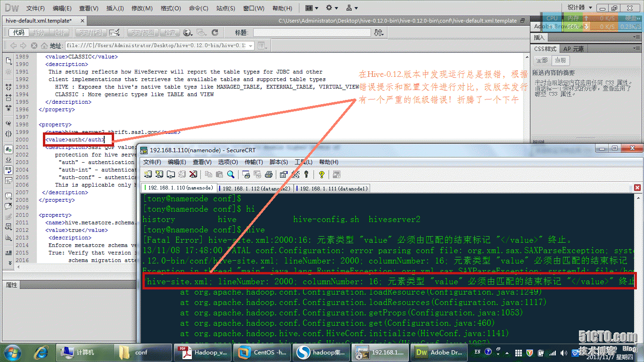This screenshot has height=362, width=644.
Task: Open the 设计器 workspace switcher dropdown
Action: click(x=580, y=8)
